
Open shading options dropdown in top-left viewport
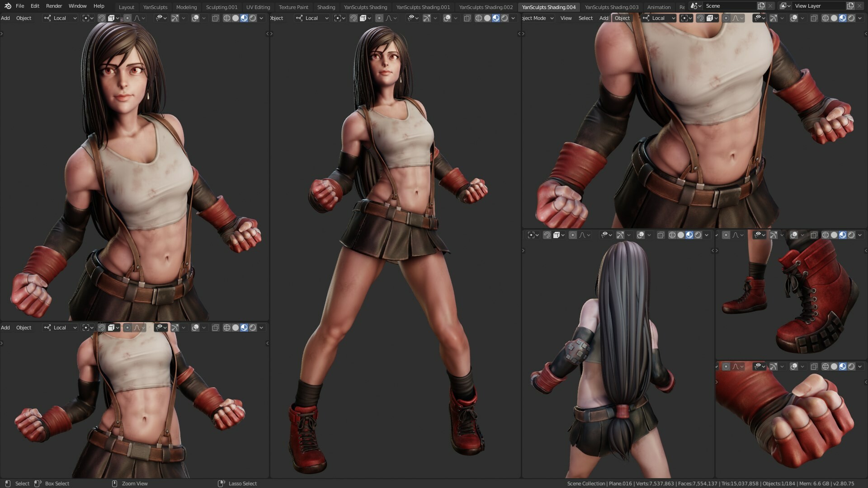pyautogui.click(x=261, y=18)
